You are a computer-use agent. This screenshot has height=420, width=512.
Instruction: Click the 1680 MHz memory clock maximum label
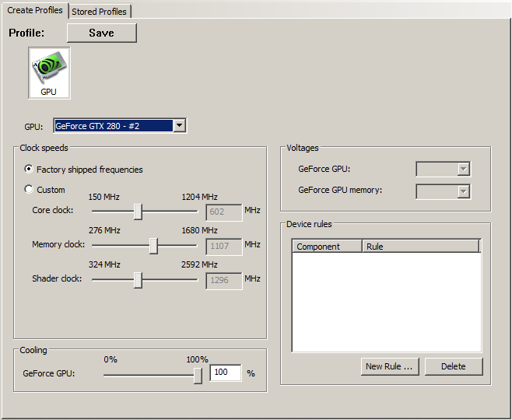pos(199,230)
